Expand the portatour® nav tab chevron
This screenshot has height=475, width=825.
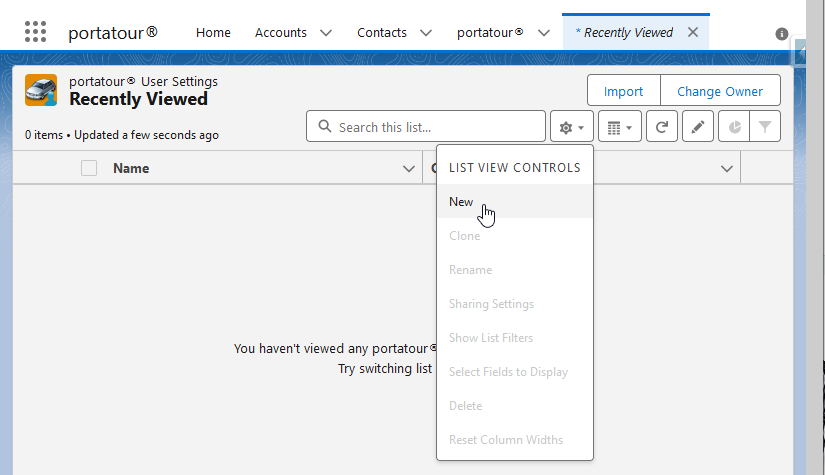coord(544,33)
